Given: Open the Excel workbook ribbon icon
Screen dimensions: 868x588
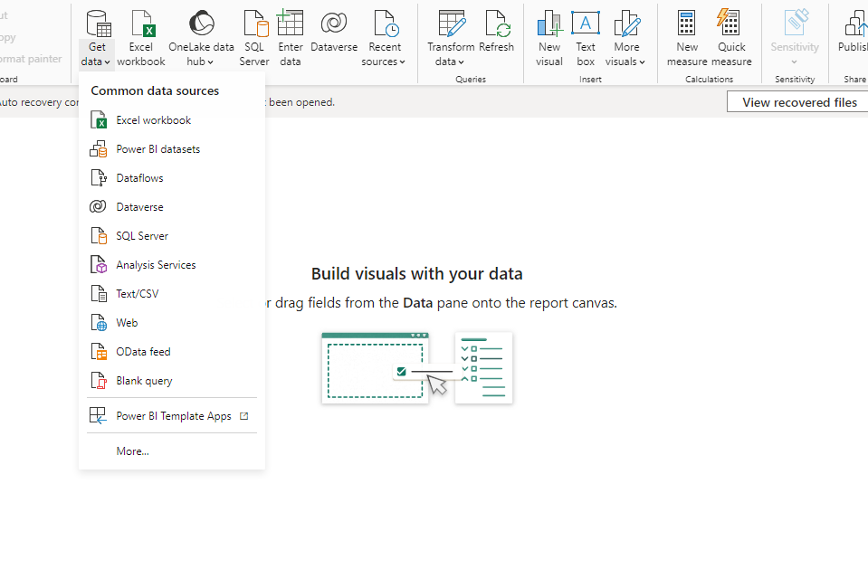Looking at the screenshot, I should (x=142, y=24).
